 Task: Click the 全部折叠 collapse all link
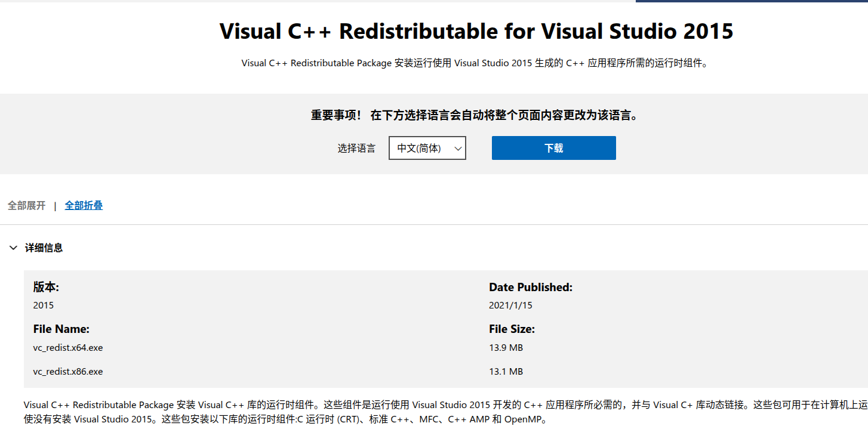pyautogui.click(x=84, y=205)
